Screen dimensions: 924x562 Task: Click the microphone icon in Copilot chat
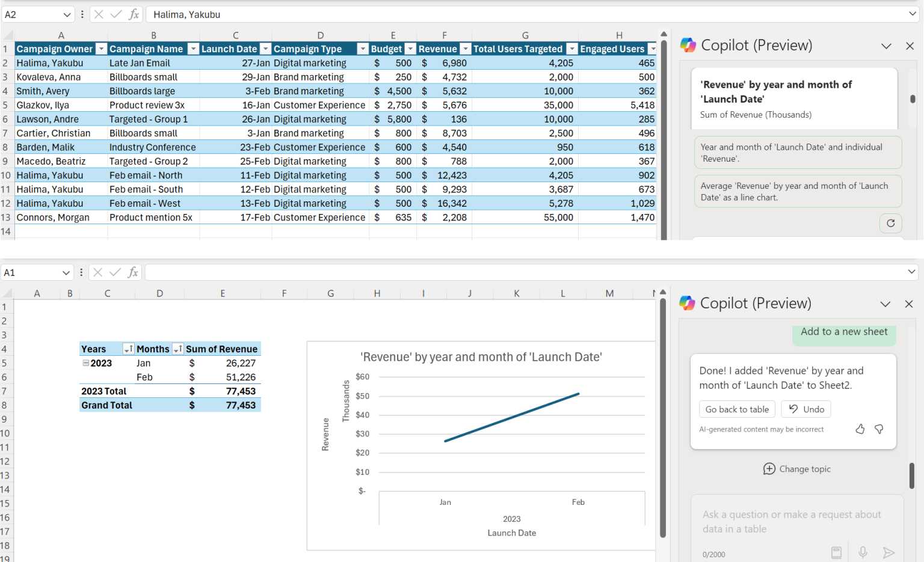coord(863,552)
